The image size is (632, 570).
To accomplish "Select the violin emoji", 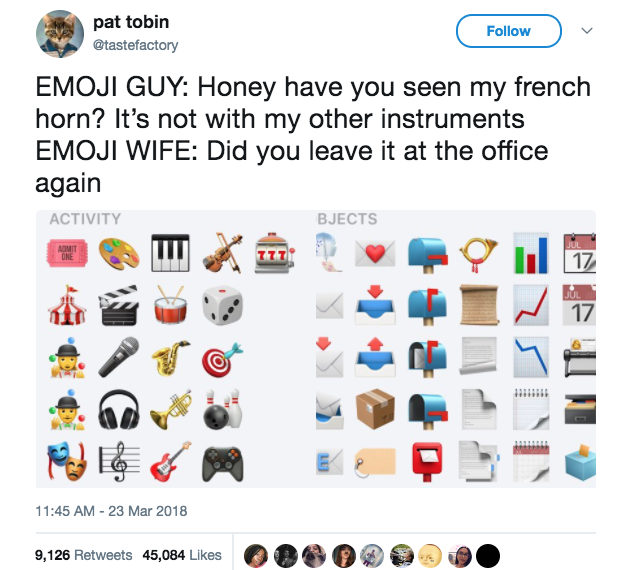I will click(x=222, y=253).
